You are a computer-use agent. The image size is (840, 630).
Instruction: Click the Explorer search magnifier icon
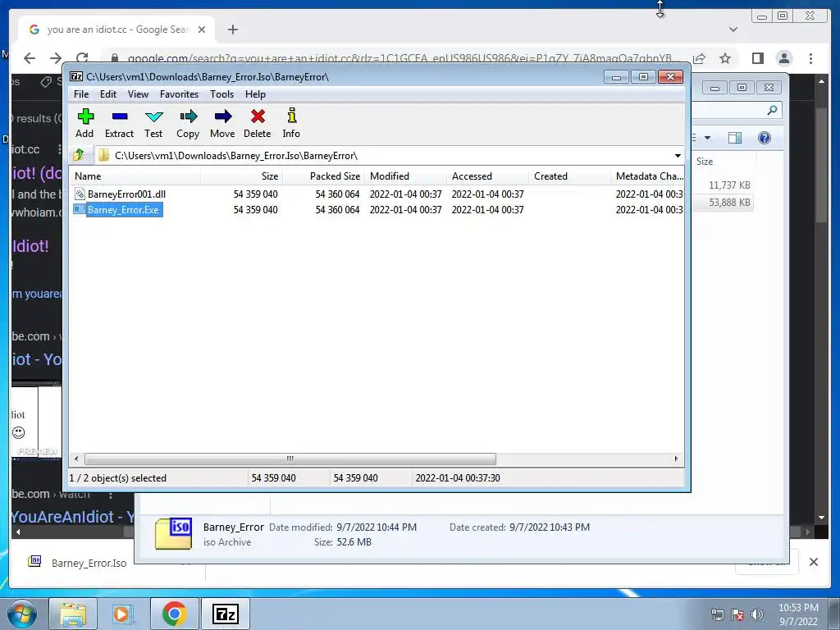tap(772, 111)
